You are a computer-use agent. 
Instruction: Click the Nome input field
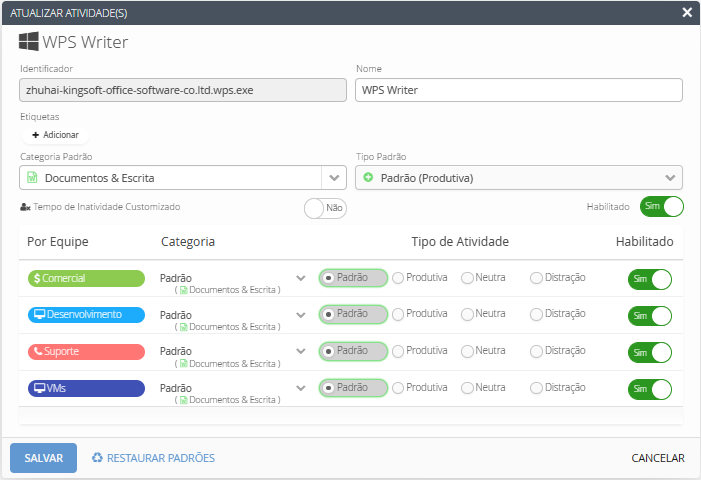tap(519, 90)
